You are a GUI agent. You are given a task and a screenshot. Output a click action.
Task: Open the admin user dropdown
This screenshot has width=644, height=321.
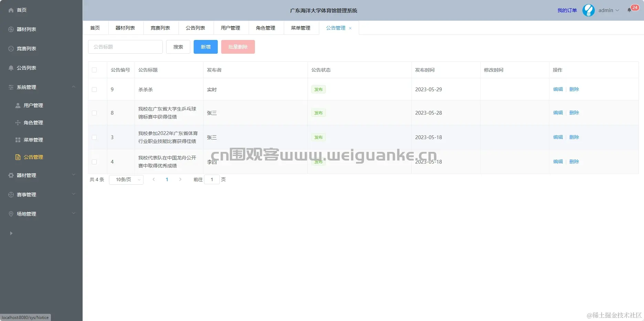(x=609, y=10)
